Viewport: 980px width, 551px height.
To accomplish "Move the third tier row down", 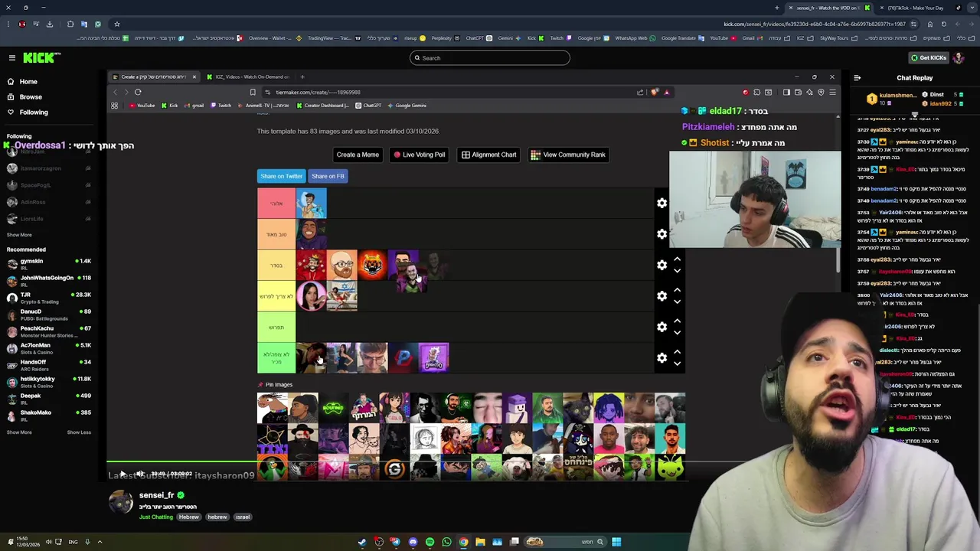I will (677, 271).
